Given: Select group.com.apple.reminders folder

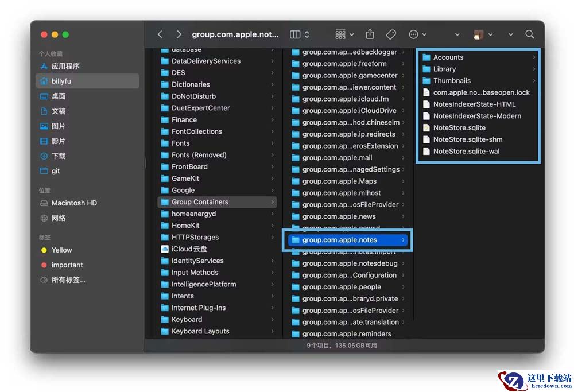Looking at the screenshot, I should pyautogui.click(x=348, y=334).
